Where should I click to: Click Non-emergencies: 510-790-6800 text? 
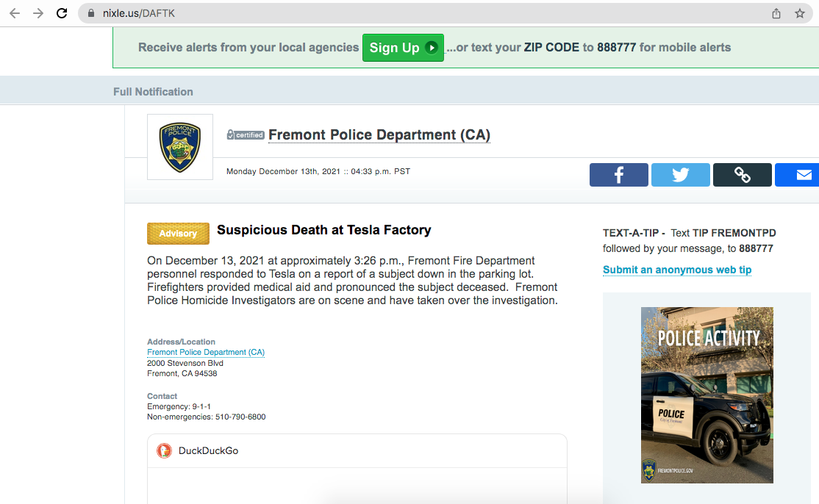pyautogui.click(x=207, y=417)
